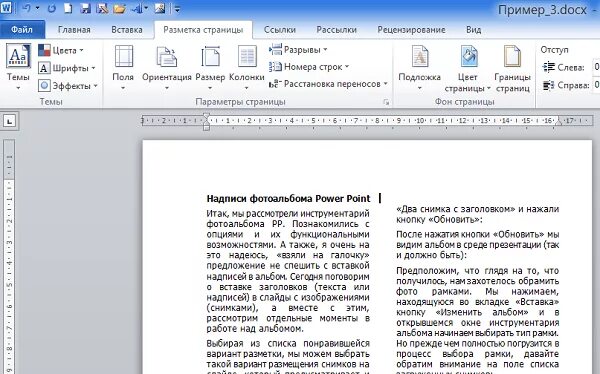Open the undo history dropdown arrow
This screenshot has width=600, height=374.
[37, 8]
